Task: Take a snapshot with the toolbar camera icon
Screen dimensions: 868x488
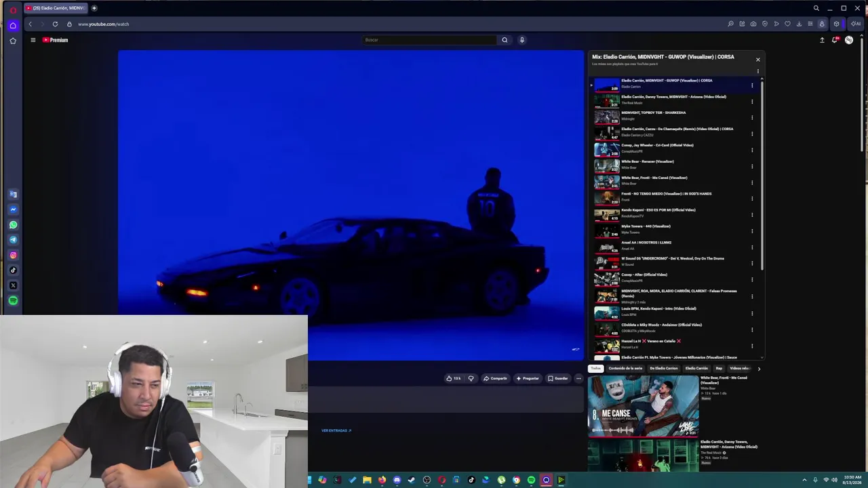Action: point(753,24)
